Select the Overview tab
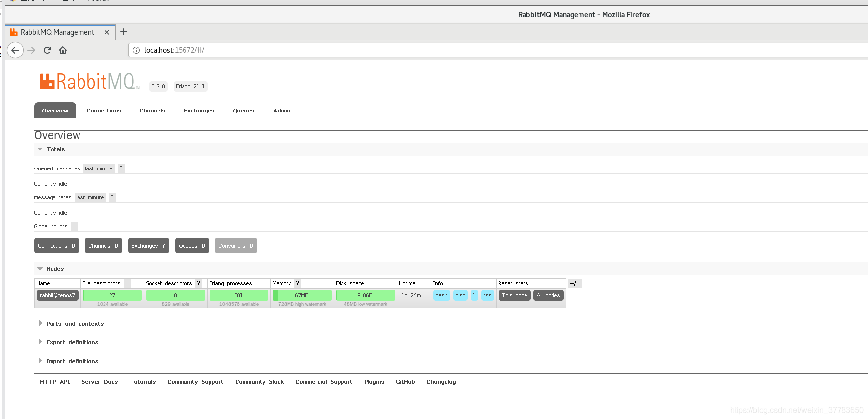The width and height of the screenshot is (868, 419). pos(55,111)
